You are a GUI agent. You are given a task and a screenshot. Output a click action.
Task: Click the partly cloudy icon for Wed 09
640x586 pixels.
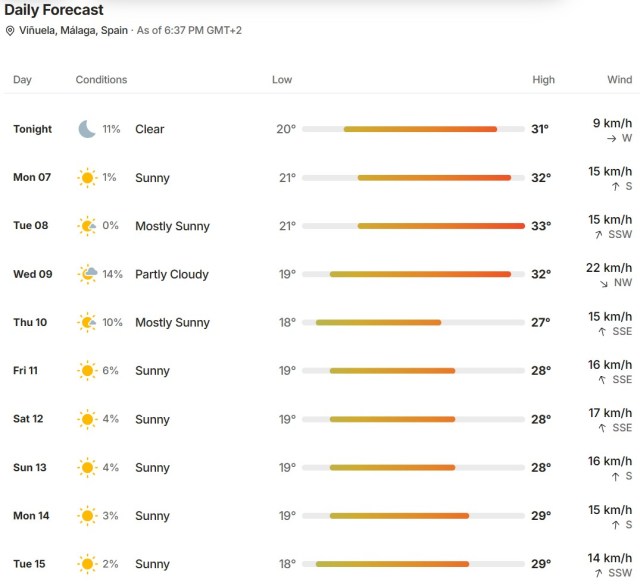(87, 274)
